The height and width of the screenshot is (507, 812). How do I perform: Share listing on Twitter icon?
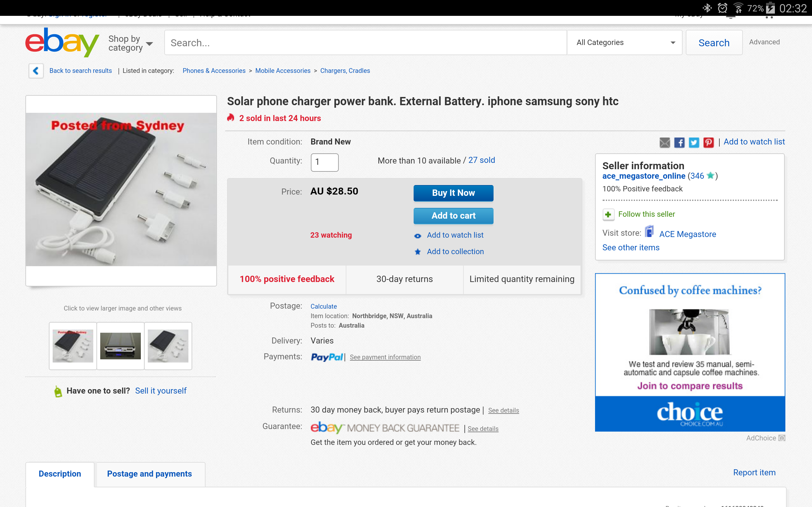(x=694, y=143)
